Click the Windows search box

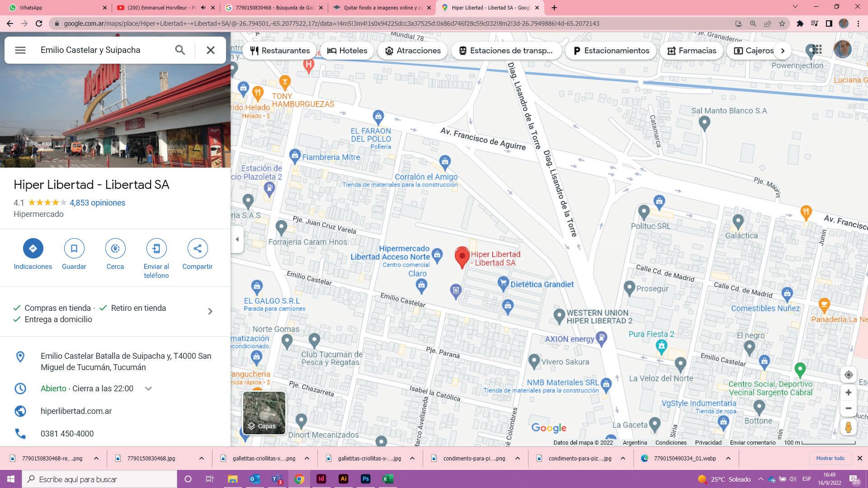[x=99, y=479]
